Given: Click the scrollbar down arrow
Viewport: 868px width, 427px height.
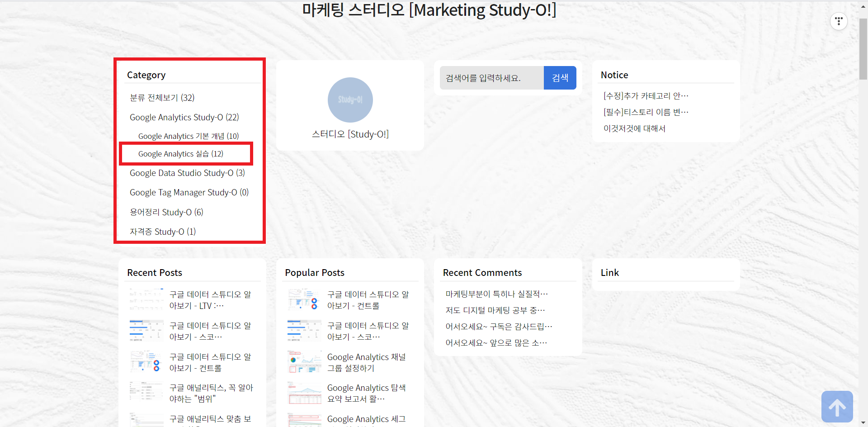Looking at the screenshot, I should [x=863, y=423].
